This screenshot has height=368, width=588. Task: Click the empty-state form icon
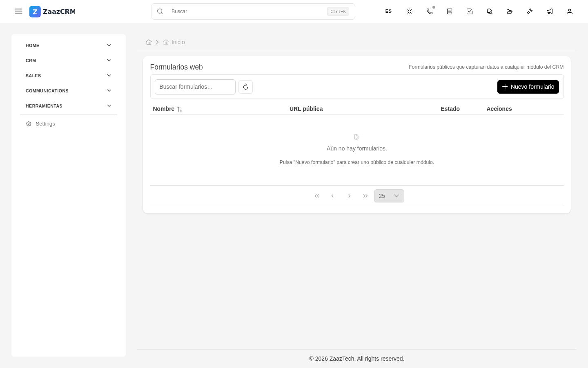357,137
